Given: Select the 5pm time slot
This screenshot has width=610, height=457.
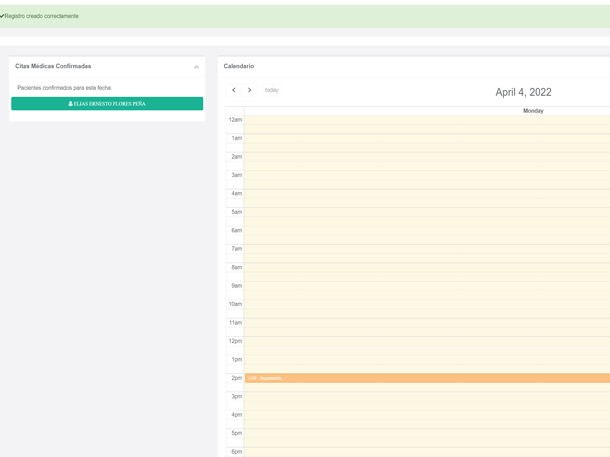Looking at the screenshot, I should (427, 433).
